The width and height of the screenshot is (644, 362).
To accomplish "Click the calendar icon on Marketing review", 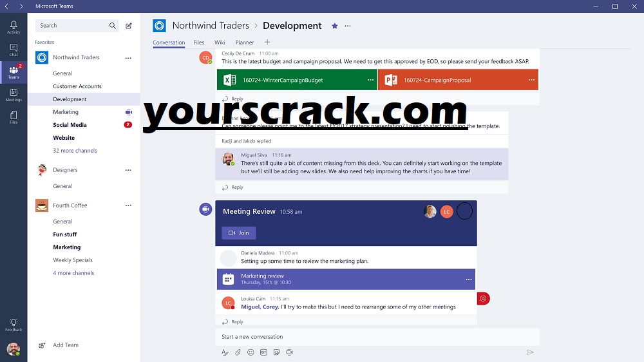I will [228, 279].
